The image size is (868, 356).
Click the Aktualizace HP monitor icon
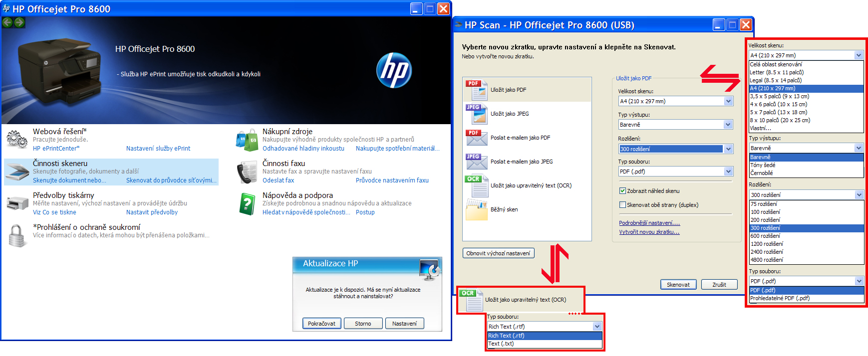[x=429, y=270]
